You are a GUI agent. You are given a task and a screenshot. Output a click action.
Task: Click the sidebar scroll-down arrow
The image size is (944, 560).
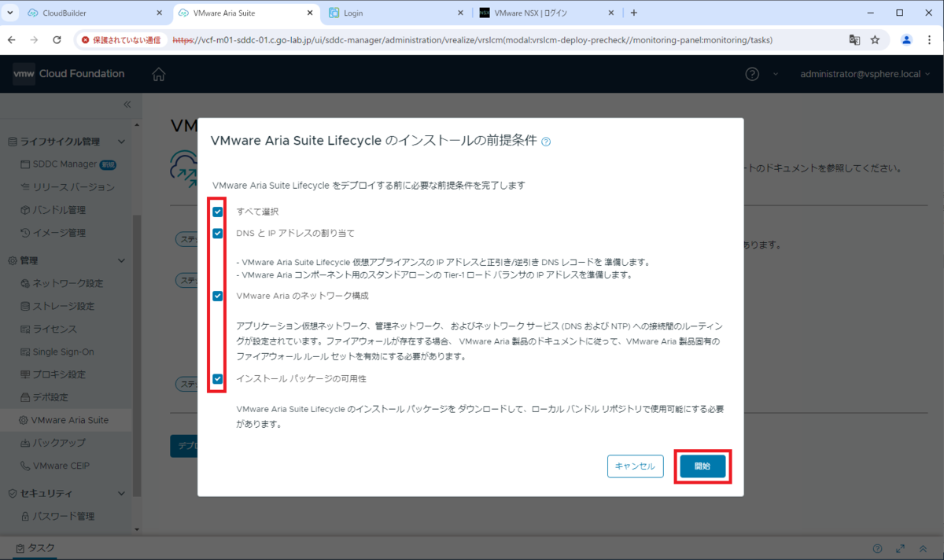click(x=138, y=529)
